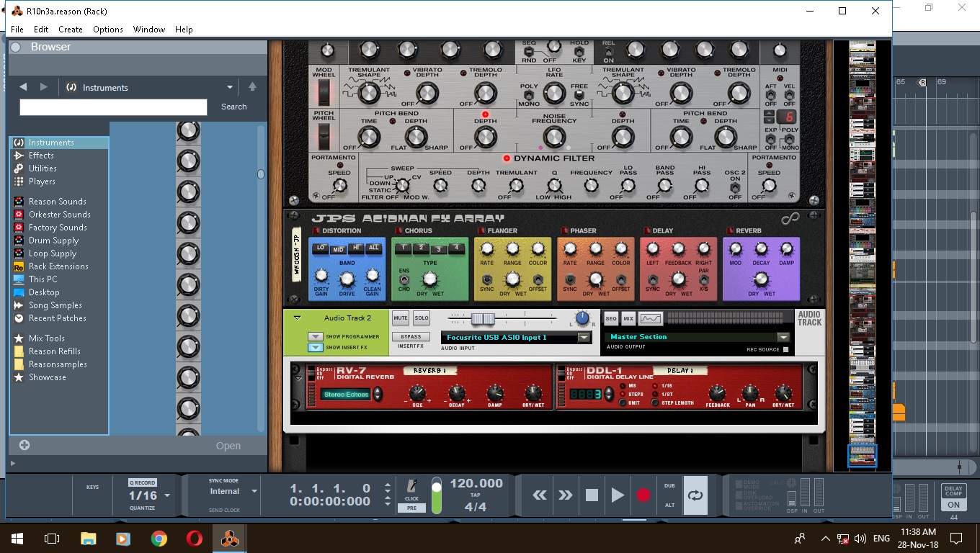Change RV-7 Stereo Echoes algorithm arrows
The height and width of the screenshot is (553, 980).
[378, 395]
